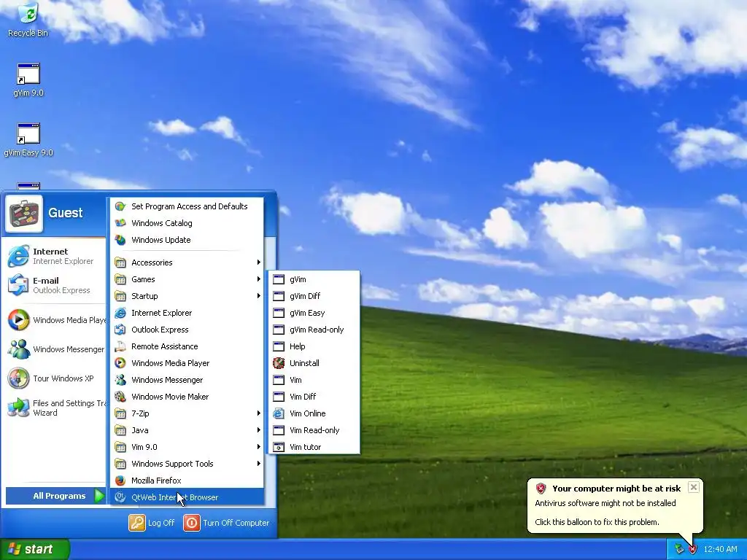
Task: Click the network connection tray icon
Action: click(x=679, y=550)
